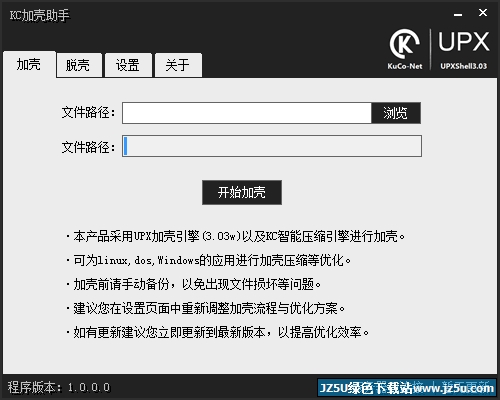
Task: Click the line about linux, dos, Windows
Action: pyautogui.click(x=208, y=260)
